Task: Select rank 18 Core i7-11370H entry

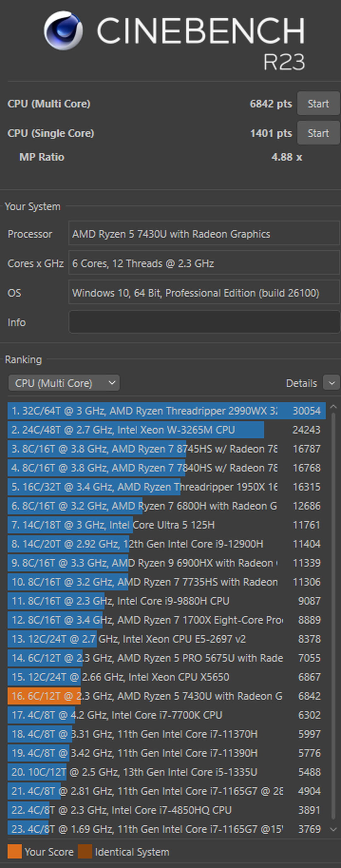Action: [x=166, y=734]
